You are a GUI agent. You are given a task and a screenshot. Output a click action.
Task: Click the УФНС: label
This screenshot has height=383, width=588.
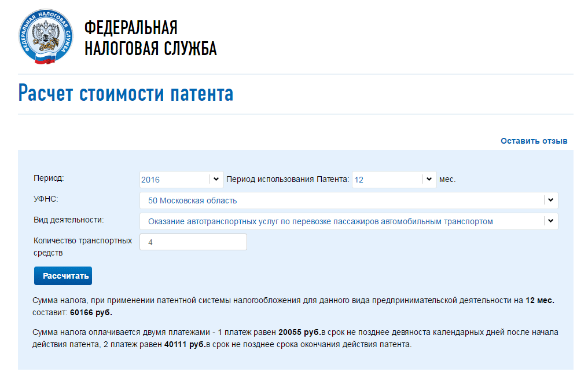click(x=46, y=199)
